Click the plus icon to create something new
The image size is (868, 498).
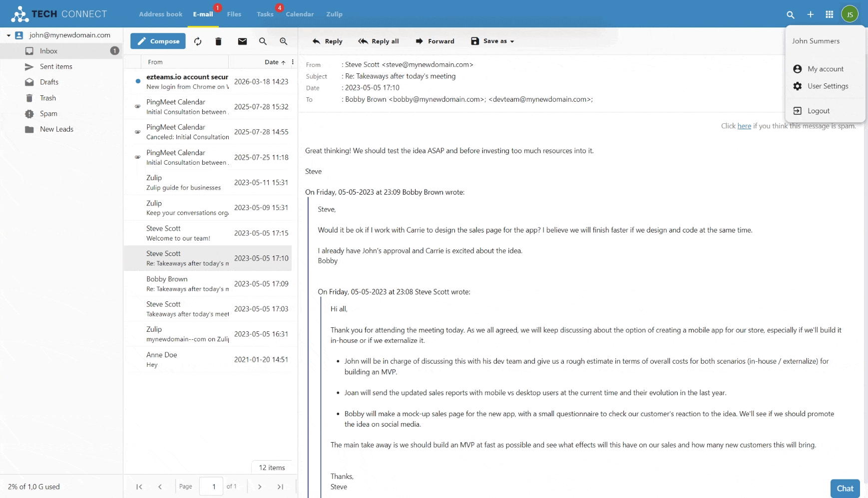coord(810,14)
